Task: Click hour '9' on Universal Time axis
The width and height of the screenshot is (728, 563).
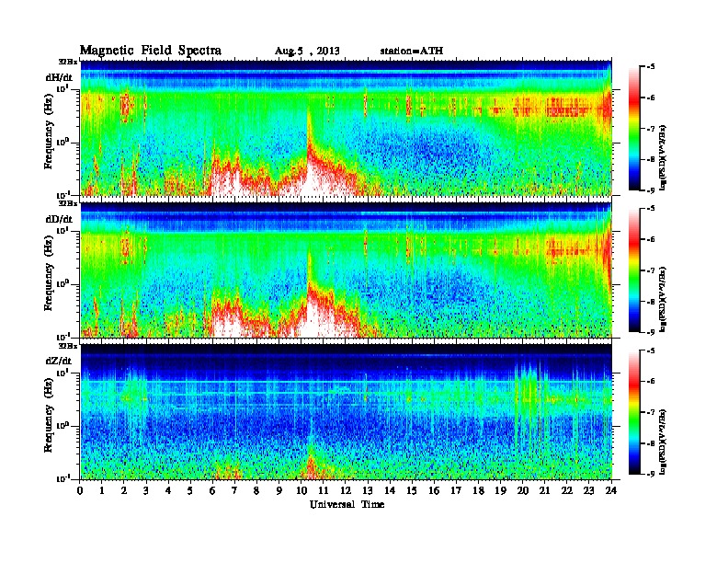Action: tap(279, 490)
